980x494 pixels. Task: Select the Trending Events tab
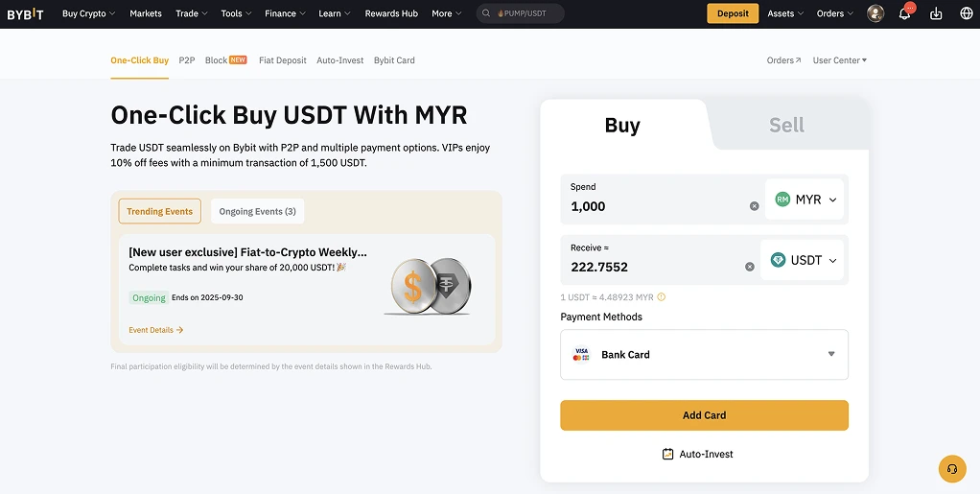(x=160, y=211)
